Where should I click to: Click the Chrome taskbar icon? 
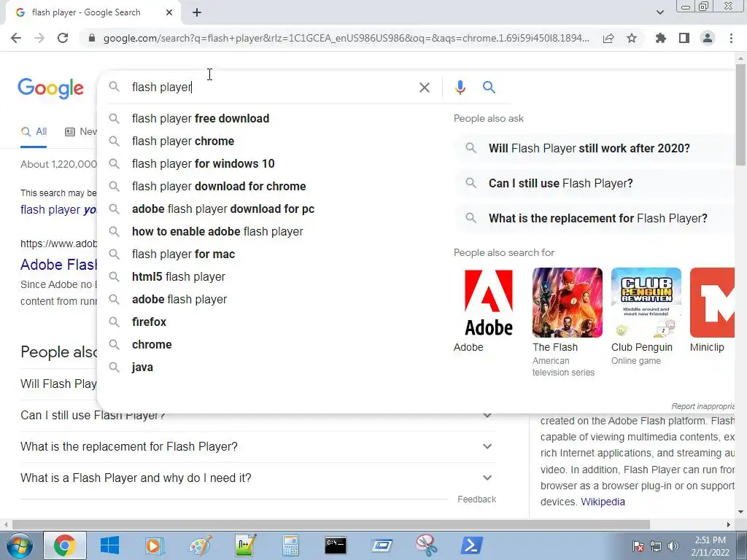[65, 545]
